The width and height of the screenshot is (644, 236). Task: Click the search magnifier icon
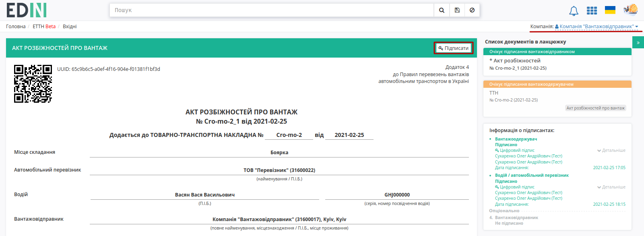[442, 10]
